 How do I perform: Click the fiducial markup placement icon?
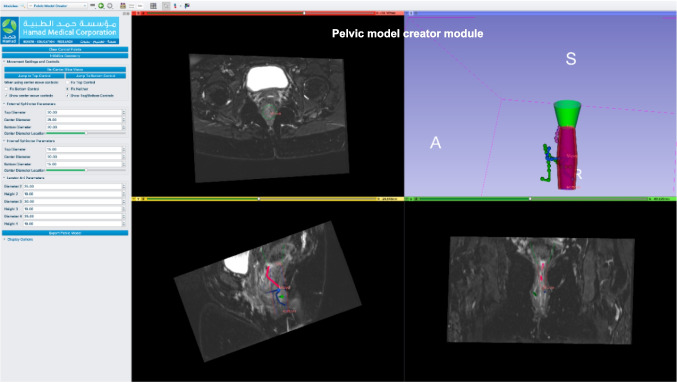175,6
